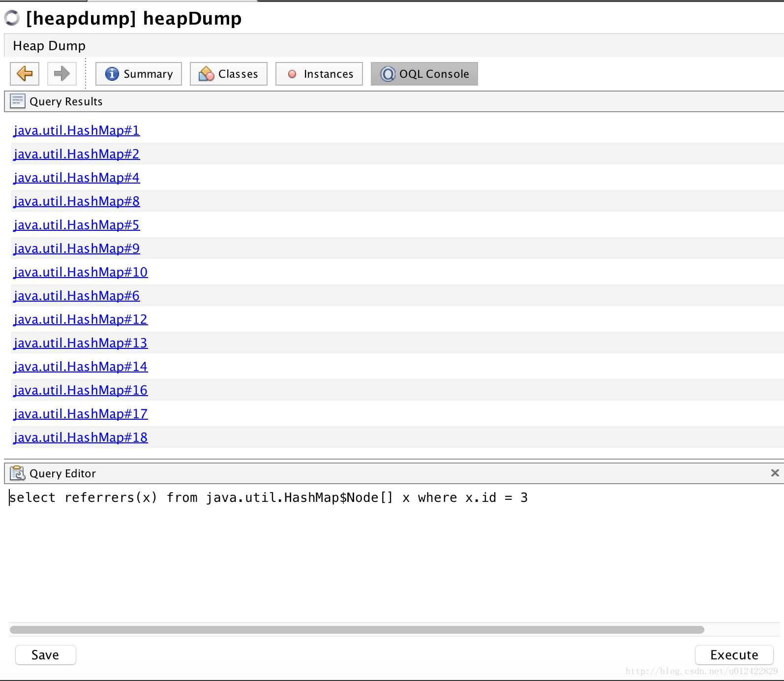Open java.util.HashMap#2 result link
The image size is (784, 681).
pos(77,154)
